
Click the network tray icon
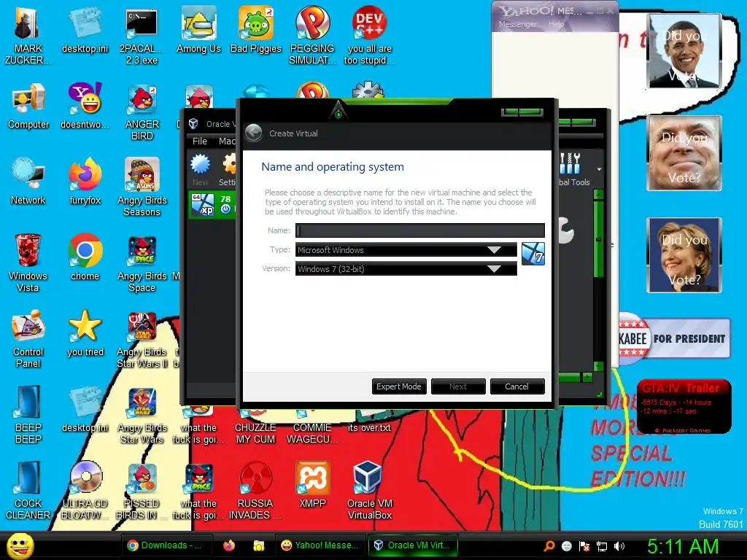click(602, 546)
